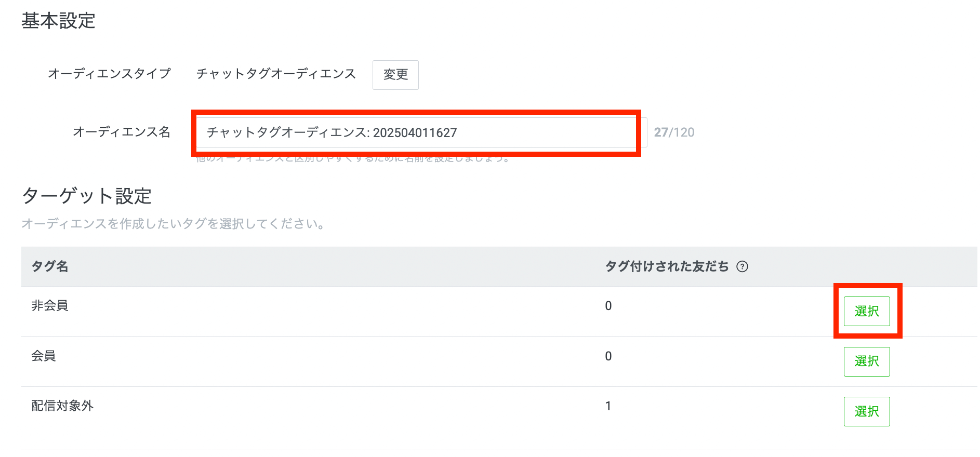Click the tag selection instruction text
980x457 pixels.
174,224
